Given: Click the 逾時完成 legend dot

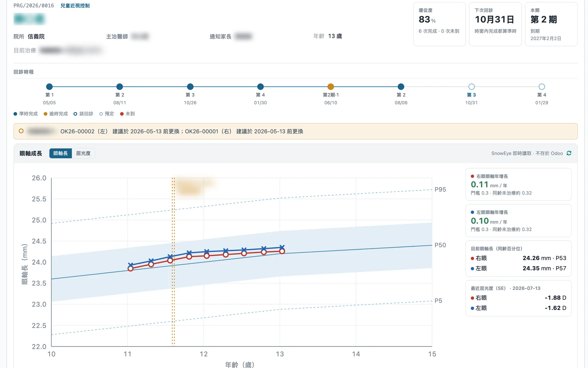Looking at the screenshot, I should 45,114.
